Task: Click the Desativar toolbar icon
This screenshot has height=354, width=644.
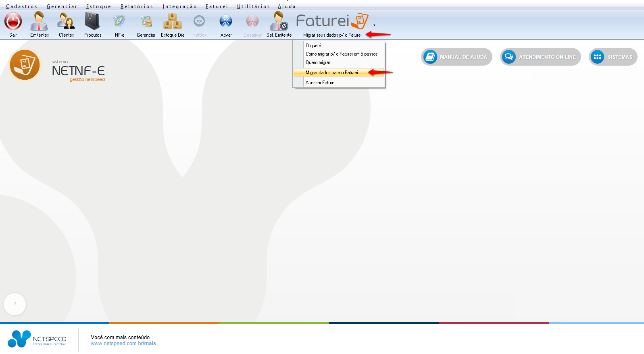Action: [x=252, y=21]
